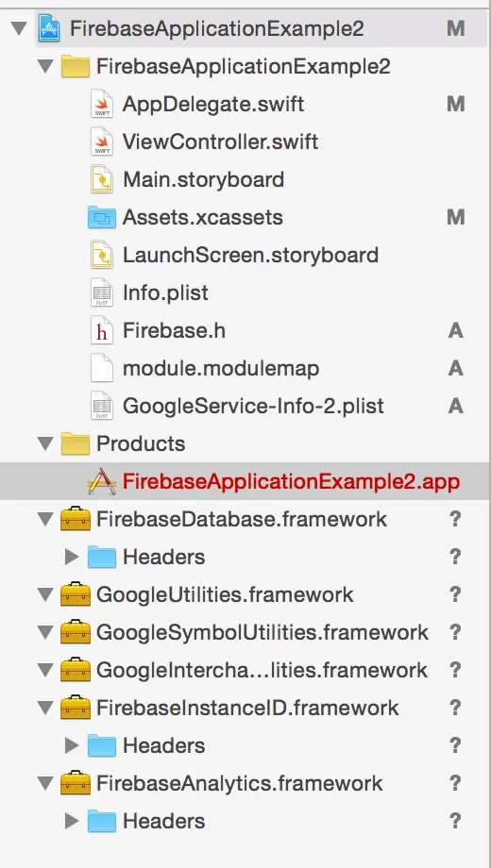The image size is (491, 868).
Task: Click the Main.storyboard file icon
Action: pos(102,180)
